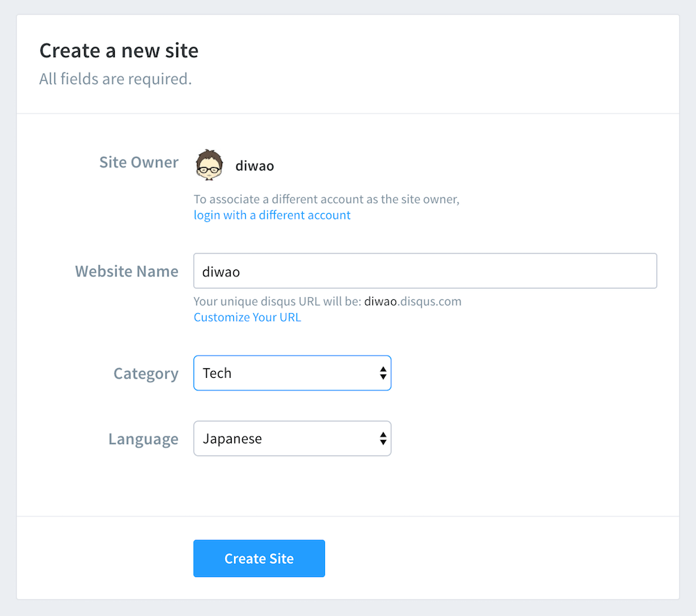Open Customize Your URL
The width and height of the screenshot is (696, 616).
[x=247, y=317]
